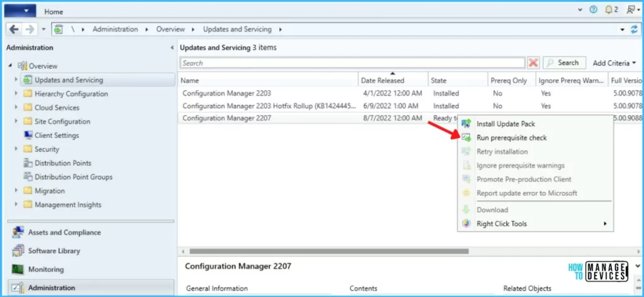This screenshot has height=297, width=644.
Task: Open the Administration workspace
Action: point(90,288)
